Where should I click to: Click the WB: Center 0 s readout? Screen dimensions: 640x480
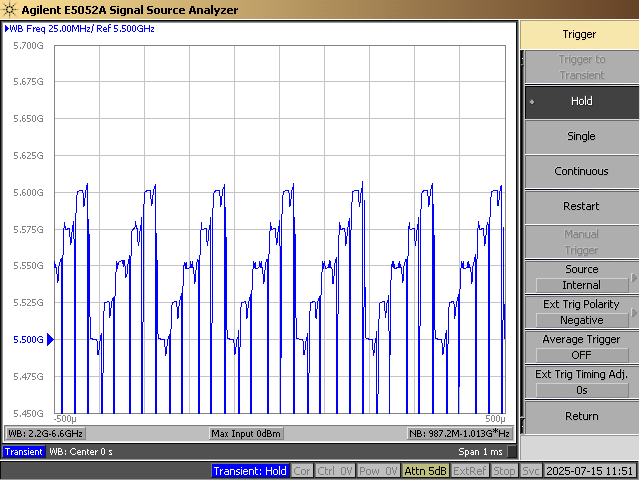81,452
